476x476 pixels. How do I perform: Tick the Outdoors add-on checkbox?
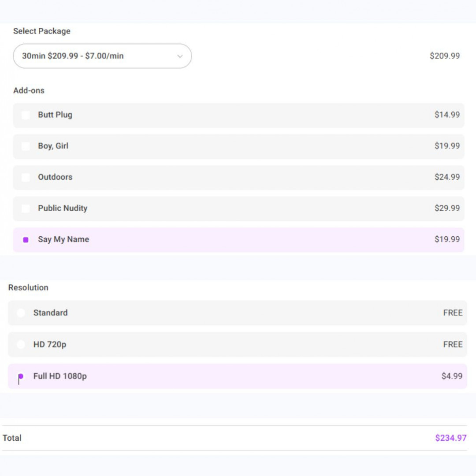tap(26, 177)
